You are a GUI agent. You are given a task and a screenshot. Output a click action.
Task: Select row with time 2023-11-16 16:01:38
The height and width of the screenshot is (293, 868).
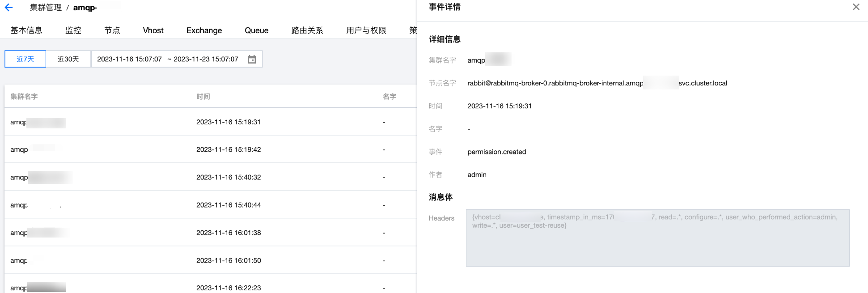point(211,233)
